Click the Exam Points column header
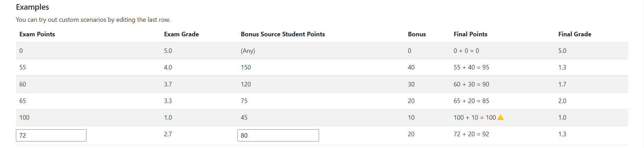 [x=37, y=34]
